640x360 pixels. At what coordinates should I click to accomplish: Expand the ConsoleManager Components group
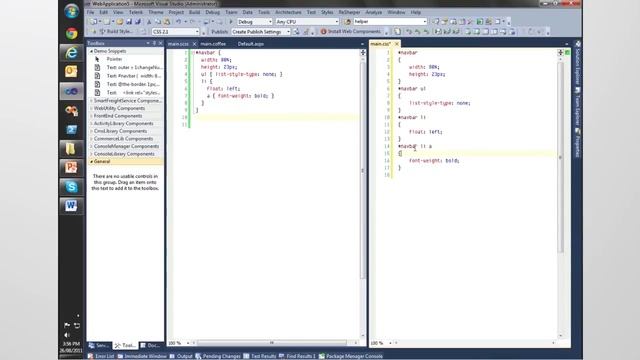click(x=91, y=146)
